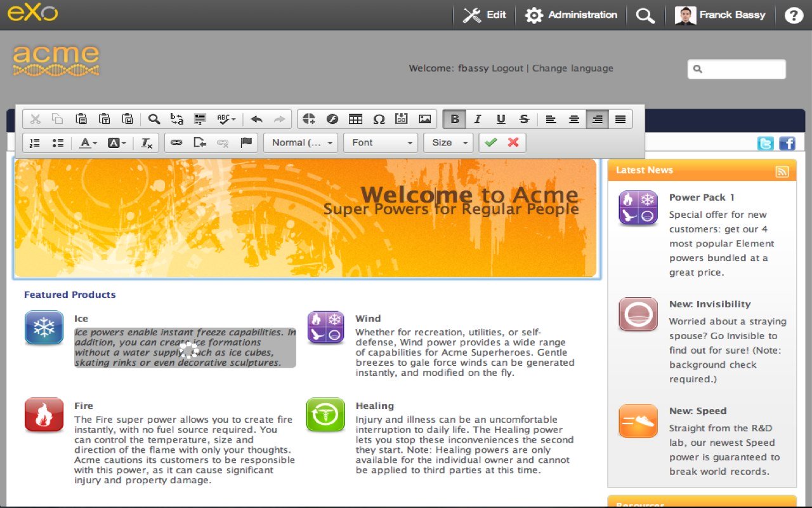
Task: Center align text
Action: click(x=574, y=119)
